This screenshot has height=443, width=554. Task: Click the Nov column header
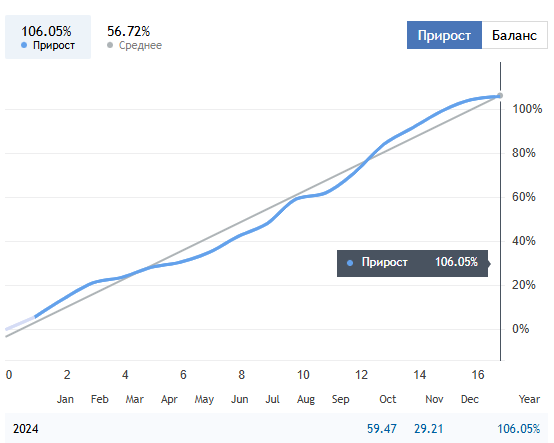pyautogui.click(x=434, y=399)
